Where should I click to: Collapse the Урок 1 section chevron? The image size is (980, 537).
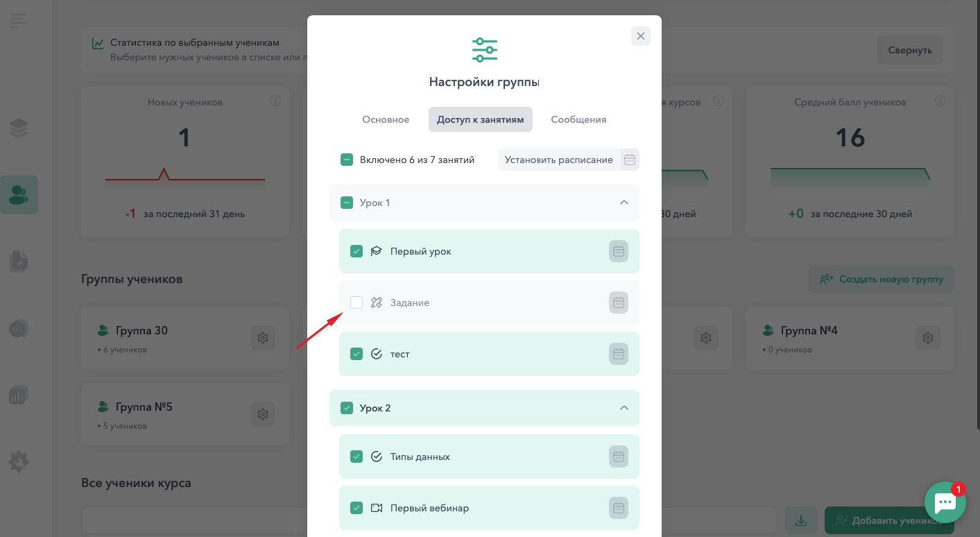[x=624, y=203]
